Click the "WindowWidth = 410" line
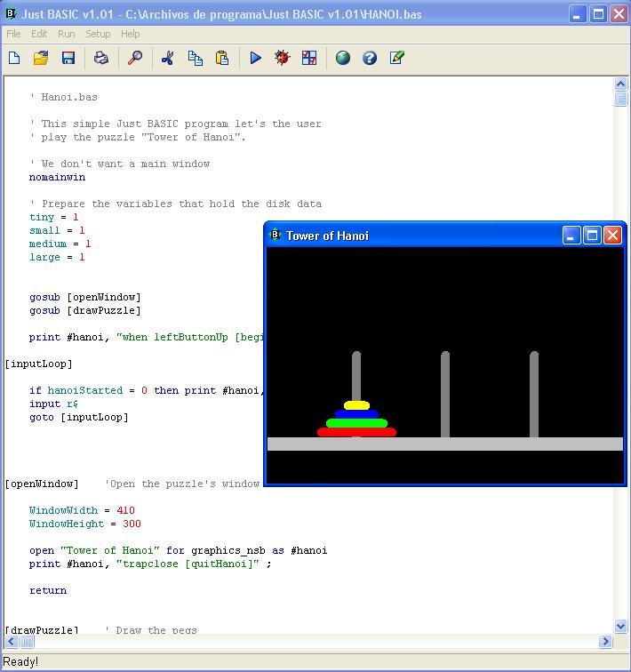Image resolution: width=631 pixels, height=672 pixels. [82, 510]
